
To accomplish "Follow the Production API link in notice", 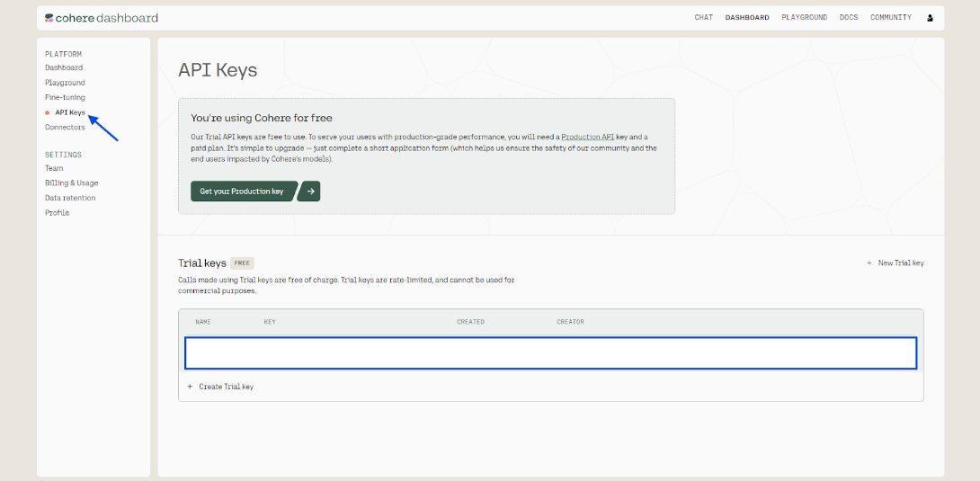I will click(588, 137).
